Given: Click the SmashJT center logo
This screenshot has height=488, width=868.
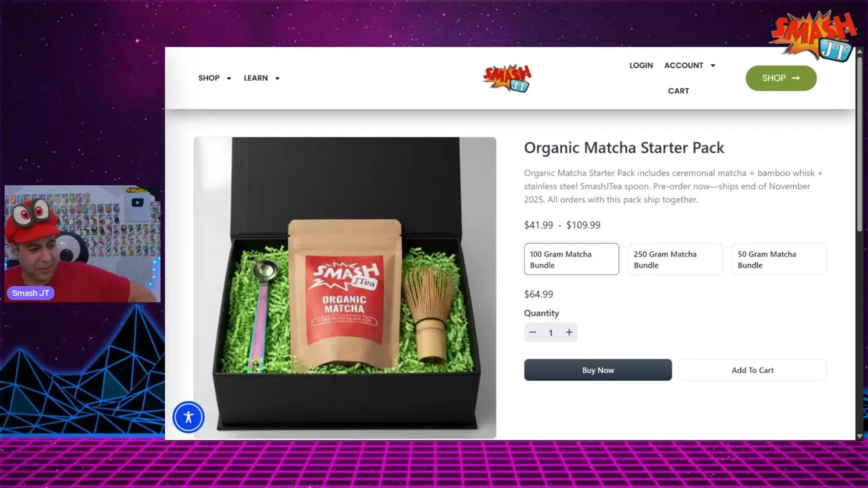Looking at the screenshot, I should (507, 78).
